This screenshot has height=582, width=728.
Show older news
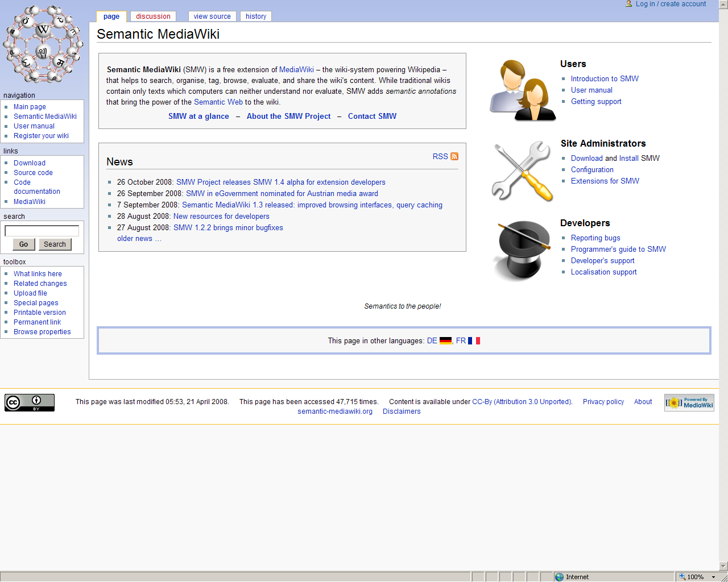tap(139, 239)
